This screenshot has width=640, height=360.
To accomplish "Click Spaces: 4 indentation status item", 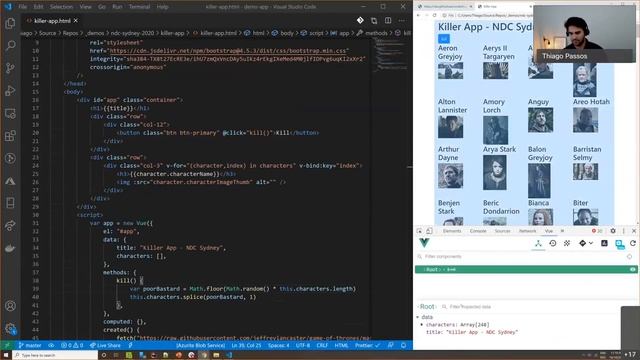I will pyautogui.click(x=279, y=345).
